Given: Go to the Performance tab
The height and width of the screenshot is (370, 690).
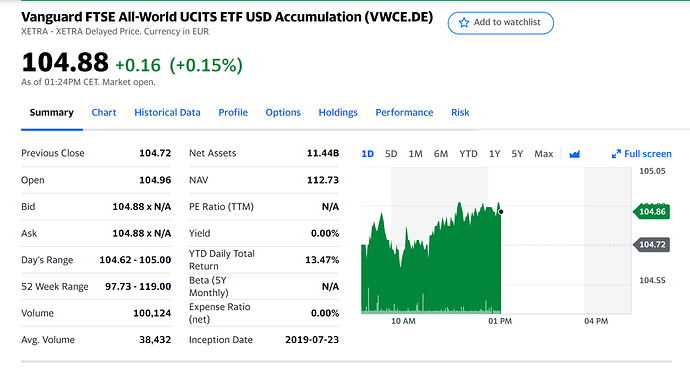Looking at the screenshot, I should tap(404, 113).
